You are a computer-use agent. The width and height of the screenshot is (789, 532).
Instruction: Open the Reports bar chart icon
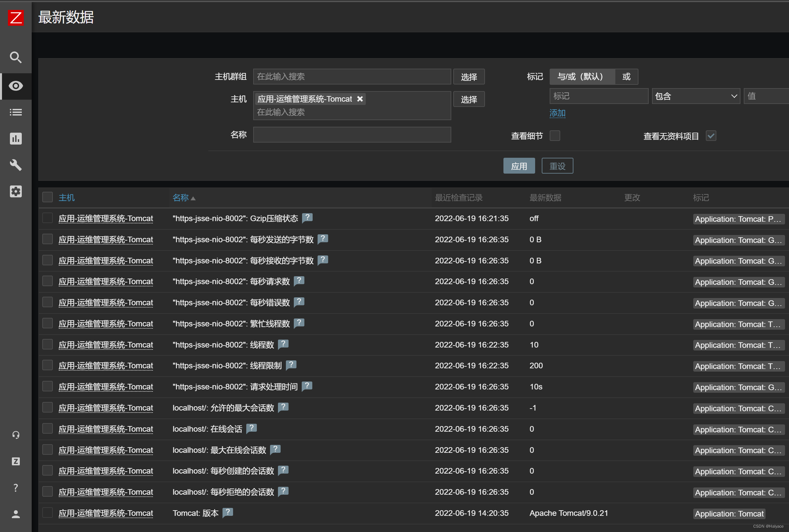click(x=16, y=138)
